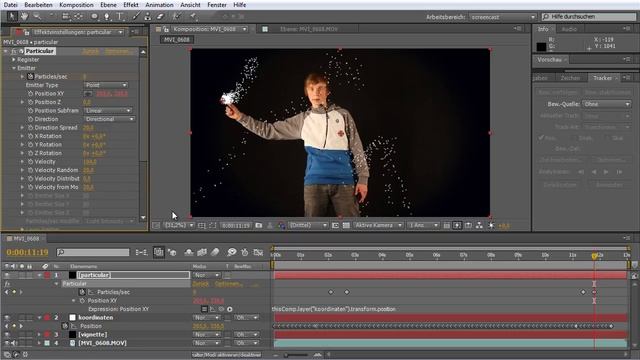Mute audio of MVI_0608.MOV layer
This screenshot has width=640, height=360.
[14, 343]
